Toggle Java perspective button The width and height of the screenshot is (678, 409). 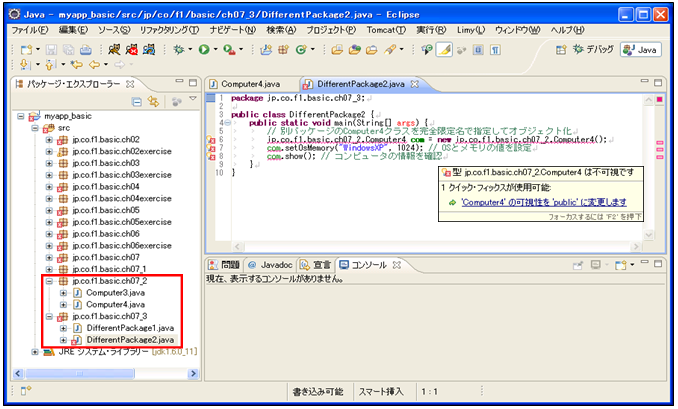coord(640,49)
